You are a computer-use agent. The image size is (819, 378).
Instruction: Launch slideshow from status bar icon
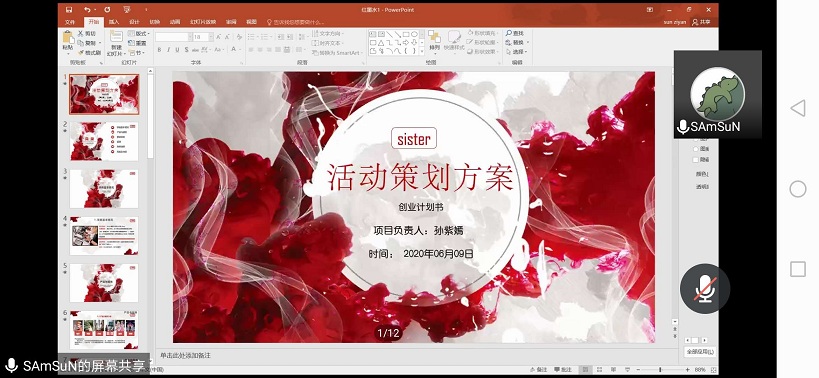627,370
